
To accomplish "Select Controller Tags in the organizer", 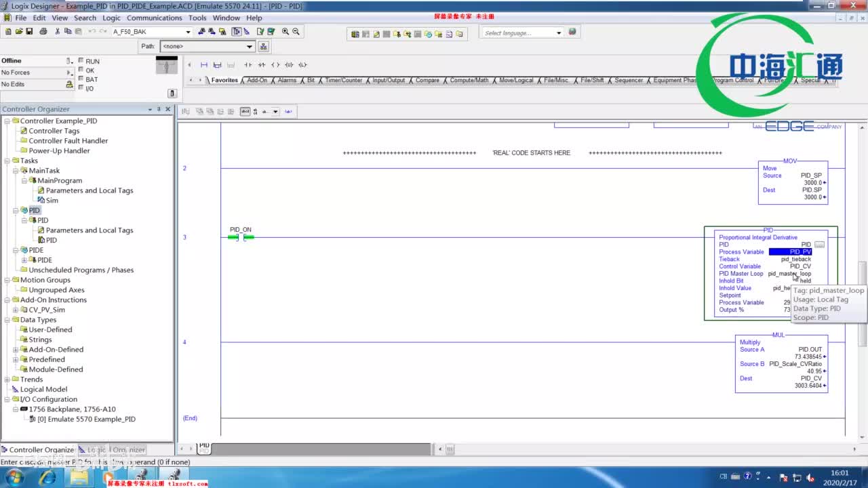I will pyautogui.click(x=54, y=131).
